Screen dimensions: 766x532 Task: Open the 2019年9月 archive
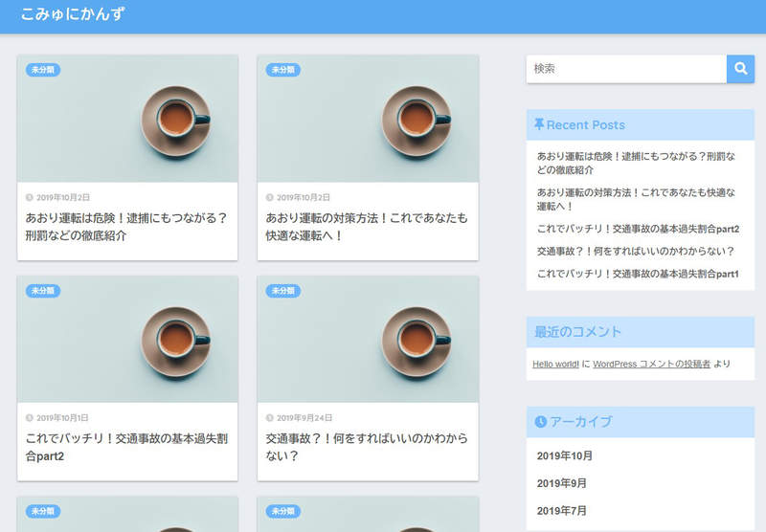coord(562,483)
